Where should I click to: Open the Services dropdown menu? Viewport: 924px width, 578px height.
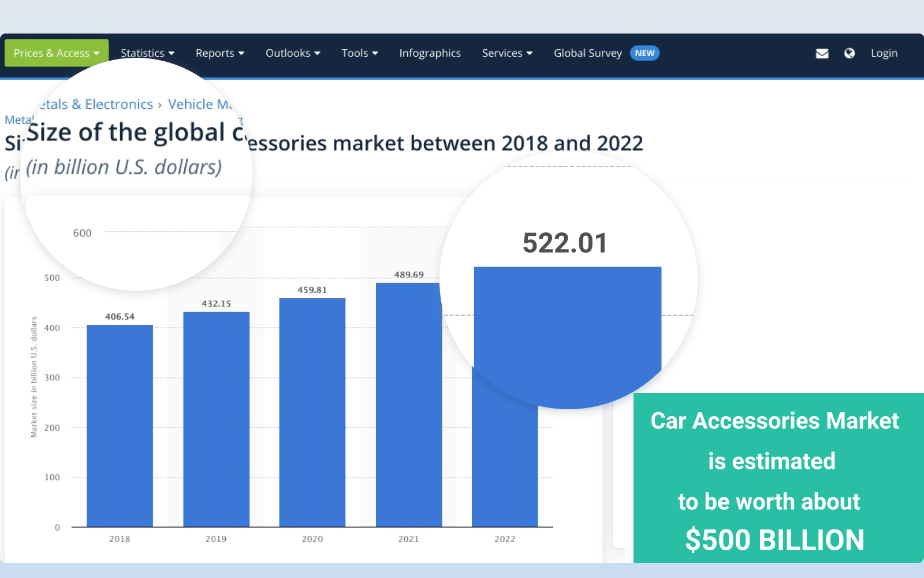click(x=507, y=53)
